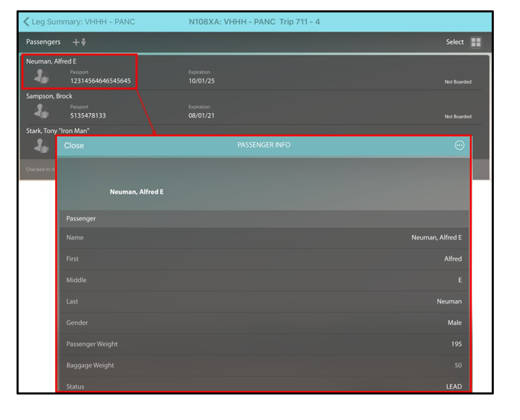The image size is (520, 420).
Task: Select the Gender field showing Male
Action: [263, 323]
